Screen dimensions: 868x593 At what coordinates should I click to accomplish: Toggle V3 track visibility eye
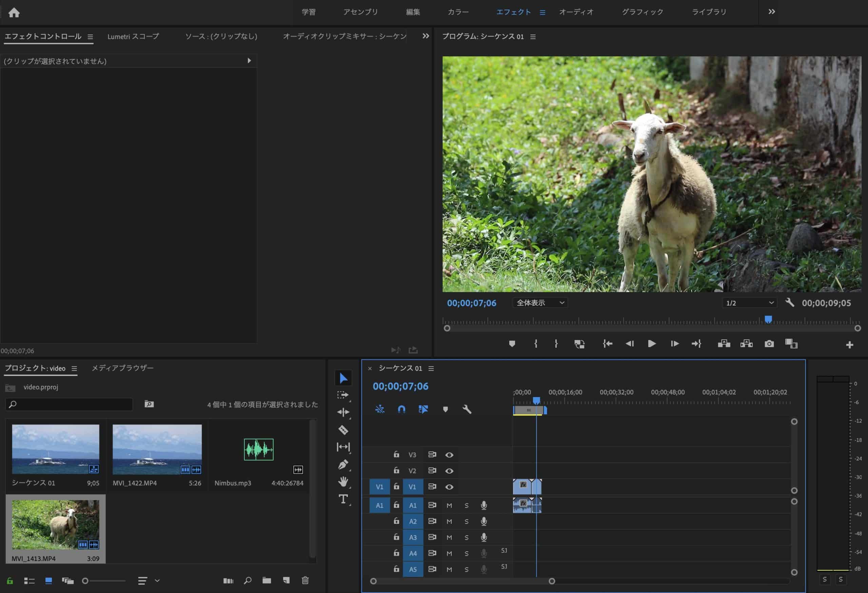point(449,455)
